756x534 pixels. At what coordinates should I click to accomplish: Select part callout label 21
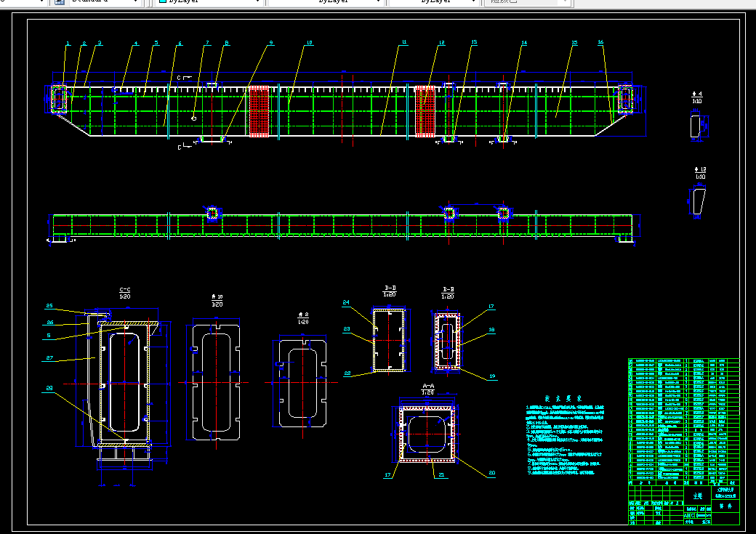point(441,475)
